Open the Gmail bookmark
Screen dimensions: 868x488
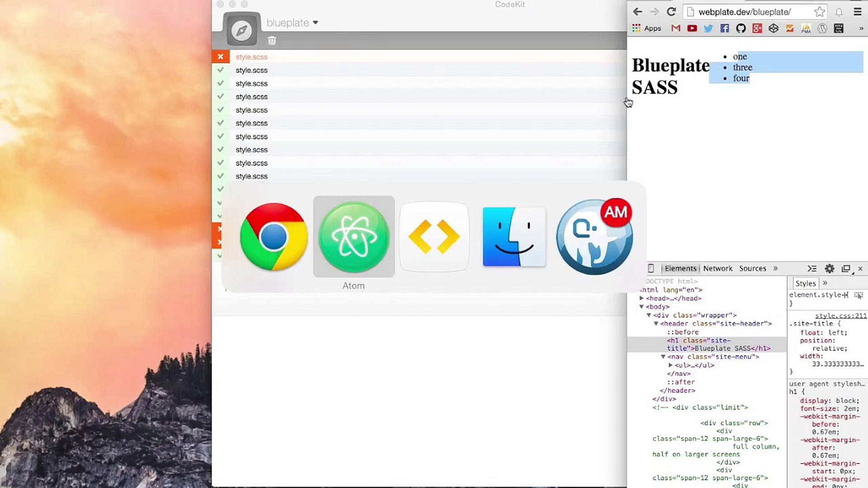click(676, 28)
